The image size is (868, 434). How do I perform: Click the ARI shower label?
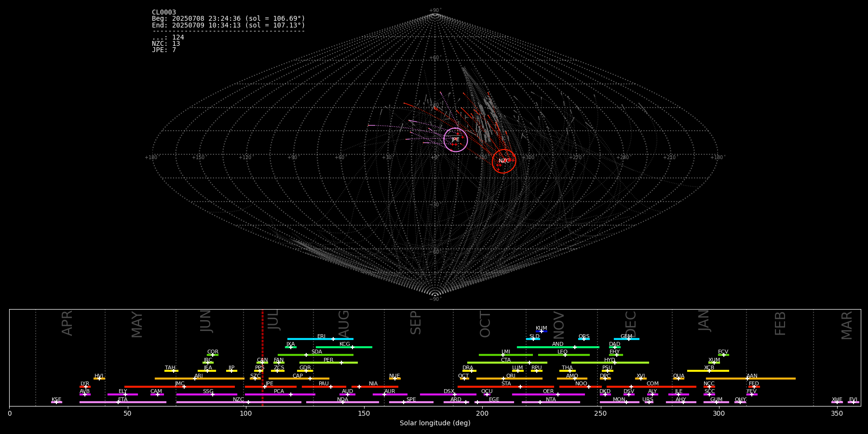point(199,376)
